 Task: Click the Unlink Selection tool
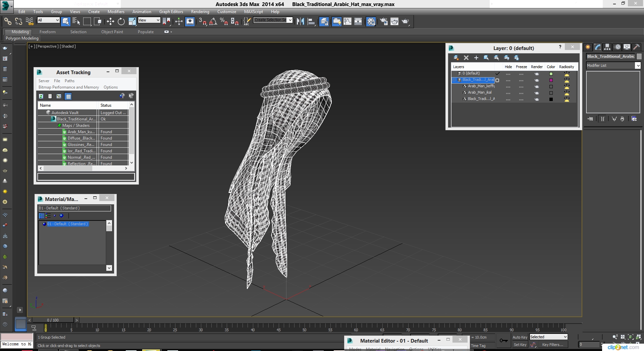(x=19, y=21)
